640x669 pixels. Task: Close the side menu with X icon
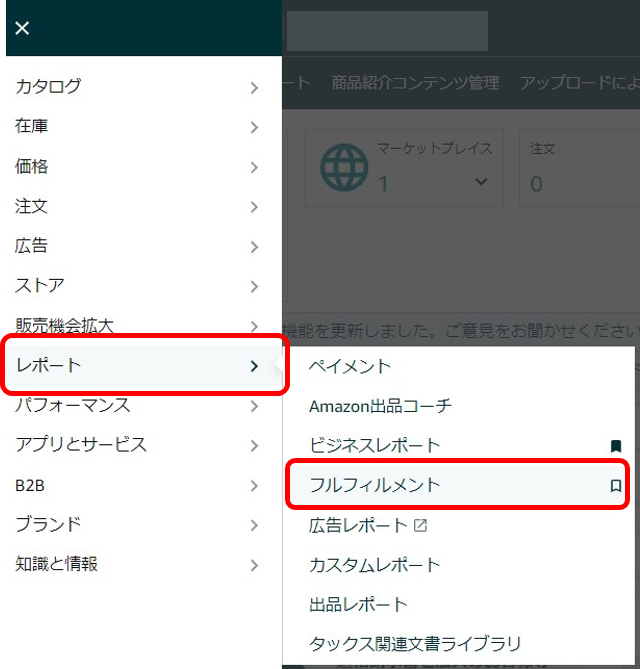[22, 28]
